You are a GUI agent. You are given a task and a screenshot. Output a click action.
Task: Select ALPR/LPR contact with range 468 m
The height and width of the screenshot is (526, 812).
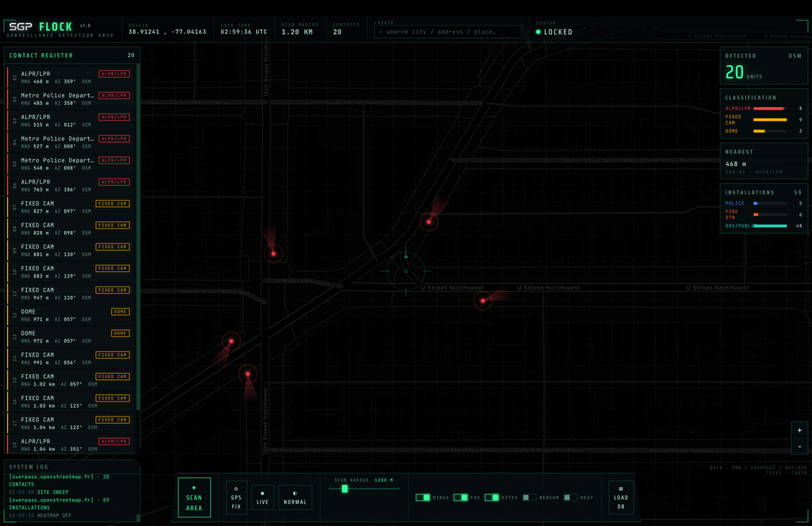(x=71, y=77)
